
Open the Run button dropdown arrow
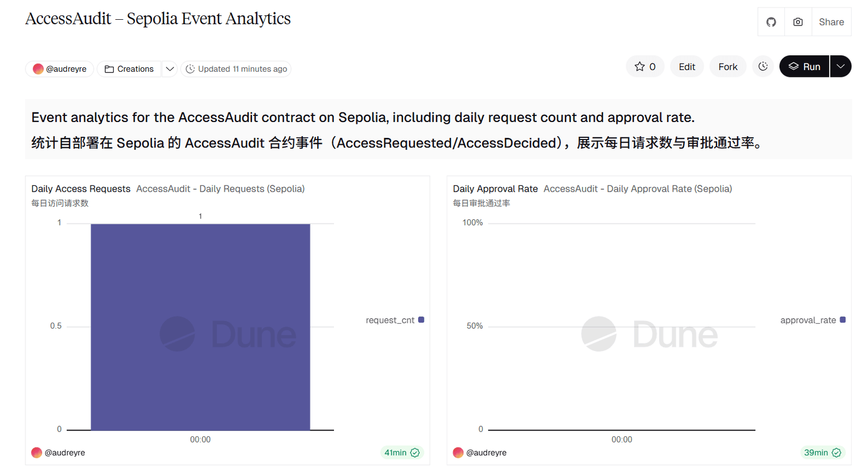pyautogui.click(x=840, y=66)
